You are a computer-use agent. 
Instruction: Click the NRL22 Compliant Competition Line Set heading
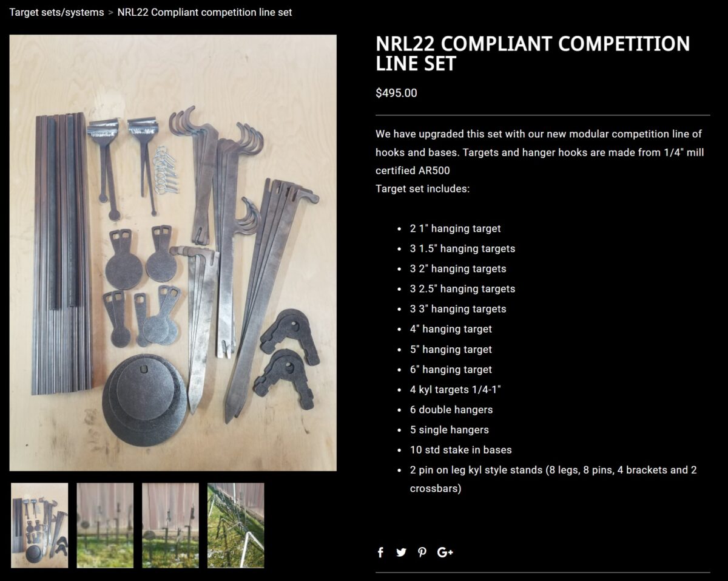coord(533,53)
